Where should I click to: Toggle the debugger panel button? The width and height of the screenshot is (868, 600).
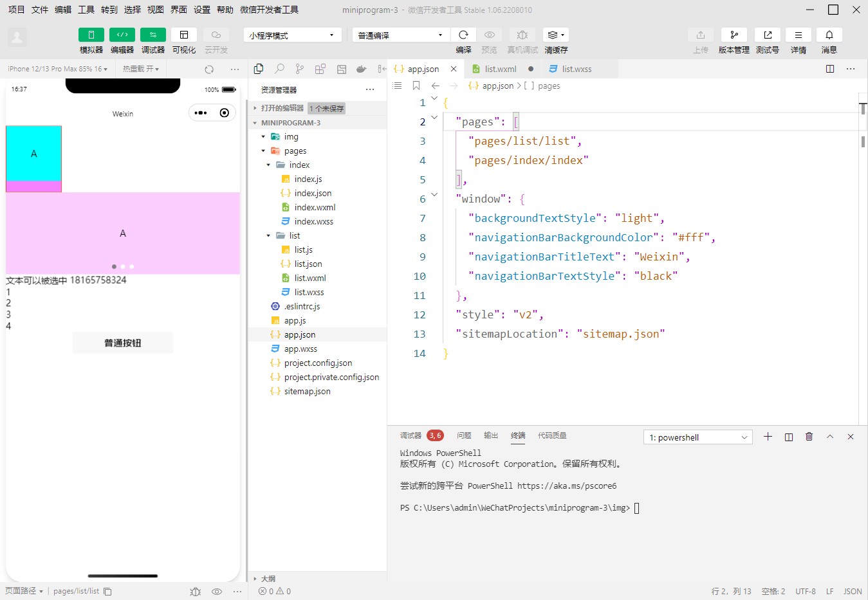tap(153, 35)
